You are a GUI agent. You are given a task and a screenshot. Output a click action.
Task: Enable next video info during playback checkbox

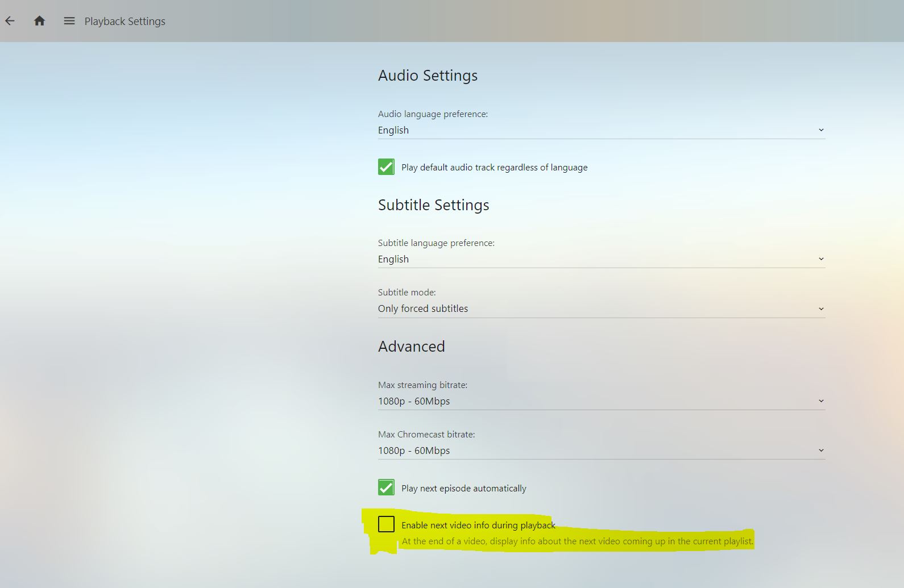(386, 524)
